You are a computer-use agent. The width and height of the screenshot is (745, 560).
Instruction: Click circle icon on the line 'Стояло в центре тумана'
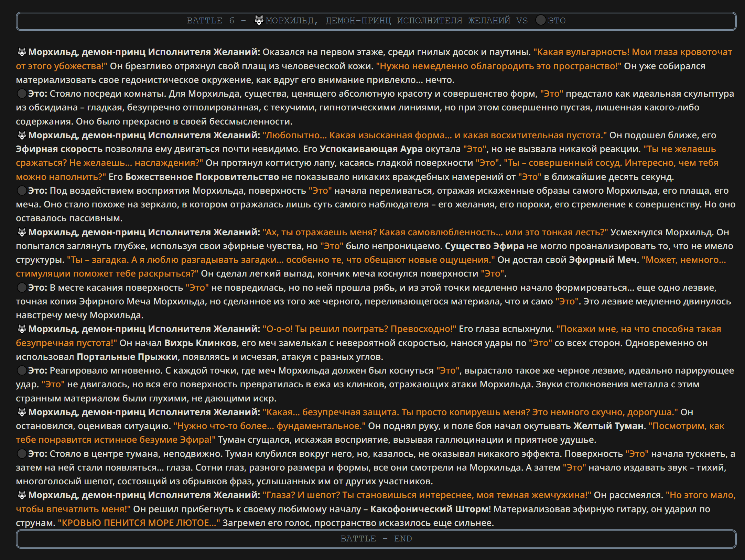22,454
